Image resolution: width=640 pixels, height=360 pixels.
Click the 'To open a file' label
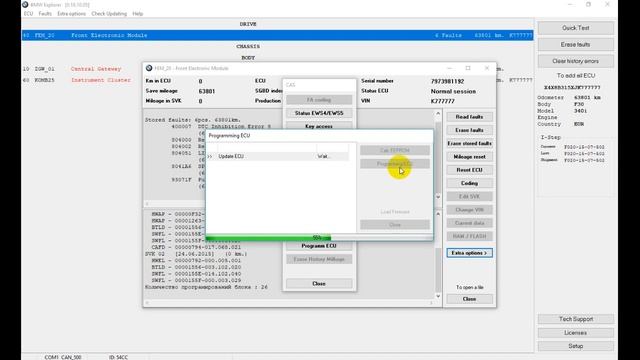pyautogui.click(x=470, y=287)
